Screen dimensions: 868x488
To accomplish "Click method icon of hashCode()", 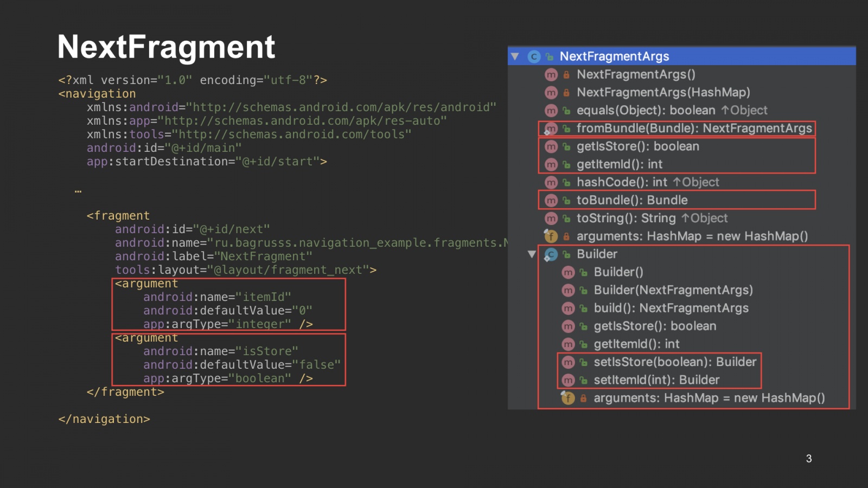I will (x=551, y=183).
